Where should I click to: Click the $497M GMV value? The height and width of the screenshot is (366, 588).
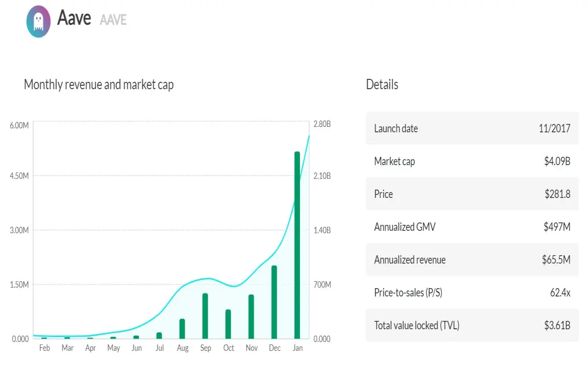tap(557, 227)
